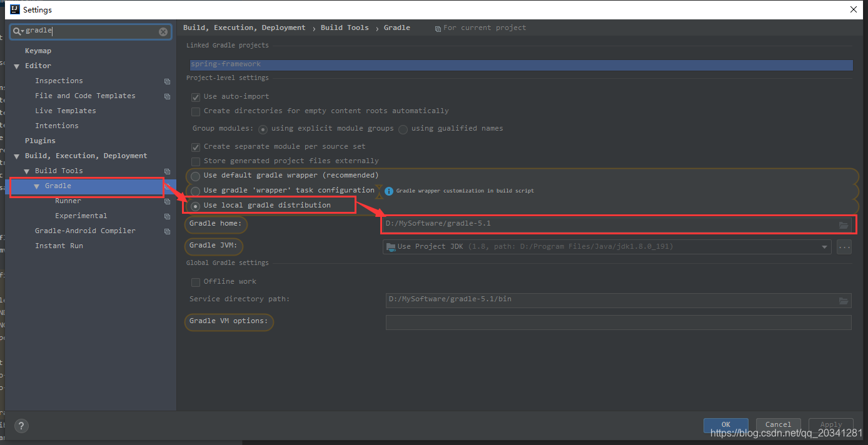Image resolution: width=868 pixels, height=445 pixels.
Task: Open the help question mark button
Action: coord(21,426)
